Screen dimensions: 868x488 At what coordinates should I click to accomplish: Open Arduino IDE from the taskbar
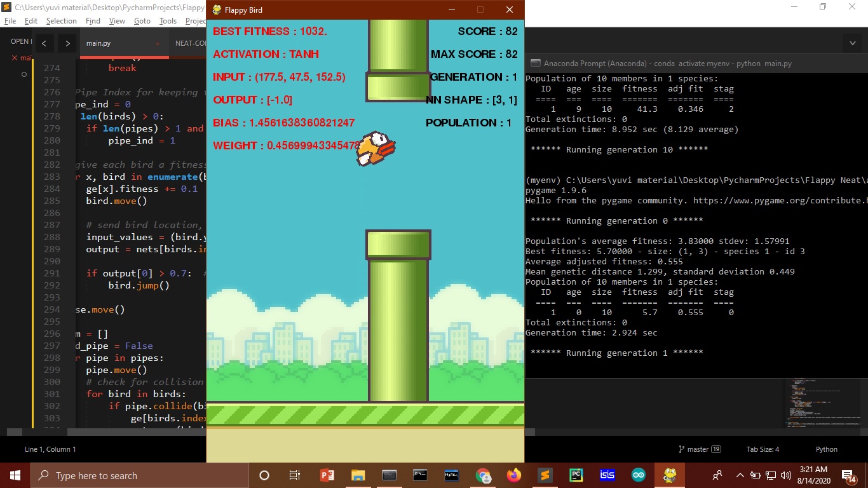tap(638, 475)
